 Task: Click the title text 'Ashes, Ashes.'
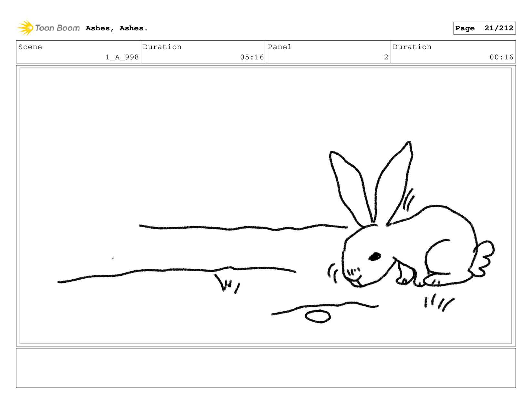[117, 28]
